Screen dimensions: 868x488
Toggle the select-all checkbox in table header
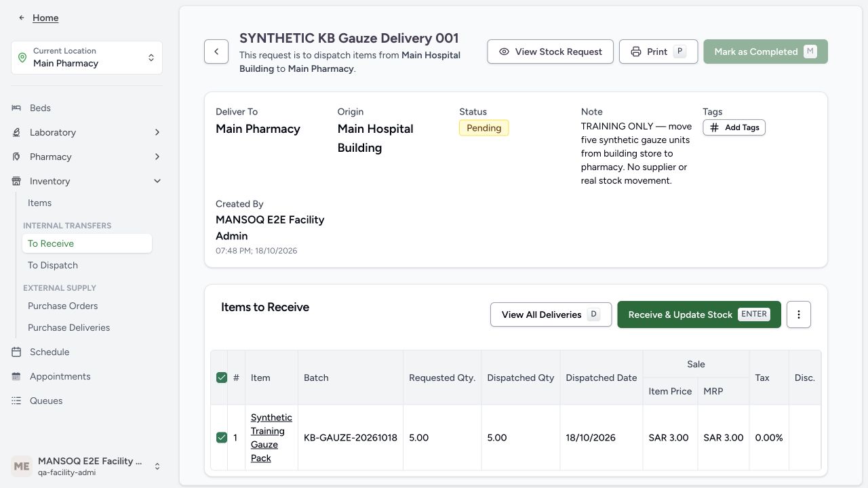222,378
